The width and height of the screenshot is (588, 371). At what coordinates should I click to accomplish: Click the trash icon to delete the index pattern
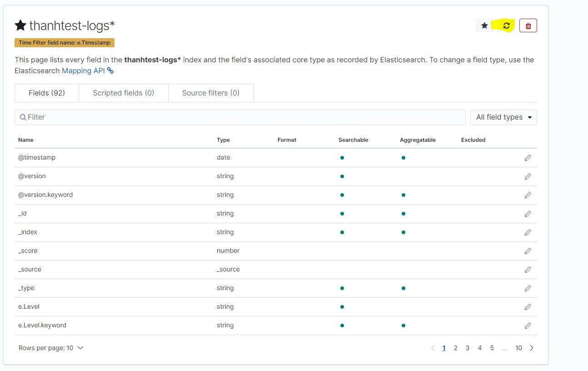(528, 25)
